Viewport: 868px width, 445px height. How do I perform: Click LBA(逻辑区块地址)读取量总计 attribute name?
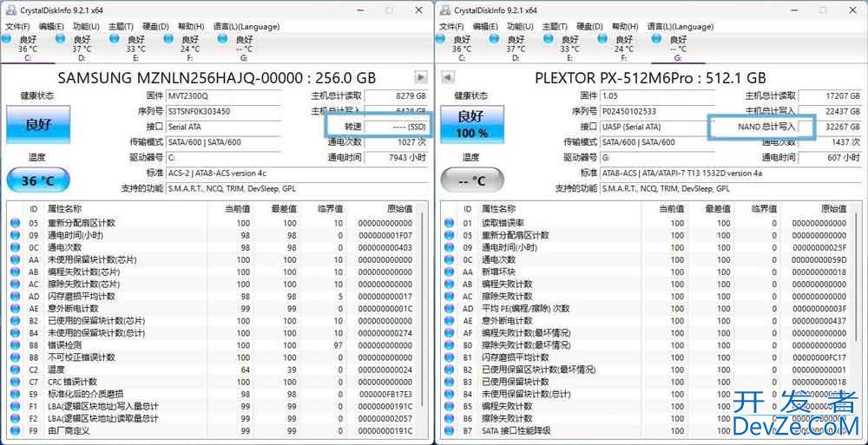point(103,418)
